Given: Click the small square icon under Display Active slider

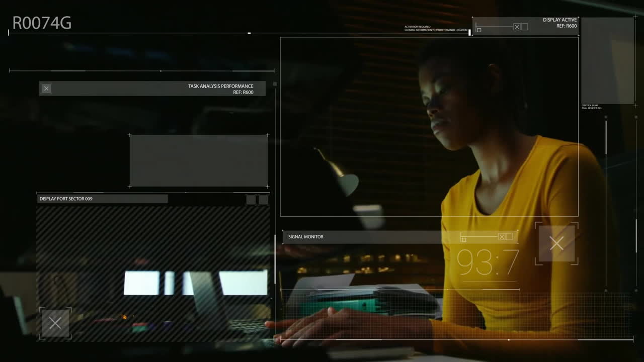Looking at the screenshot, I should coord(479,30).
